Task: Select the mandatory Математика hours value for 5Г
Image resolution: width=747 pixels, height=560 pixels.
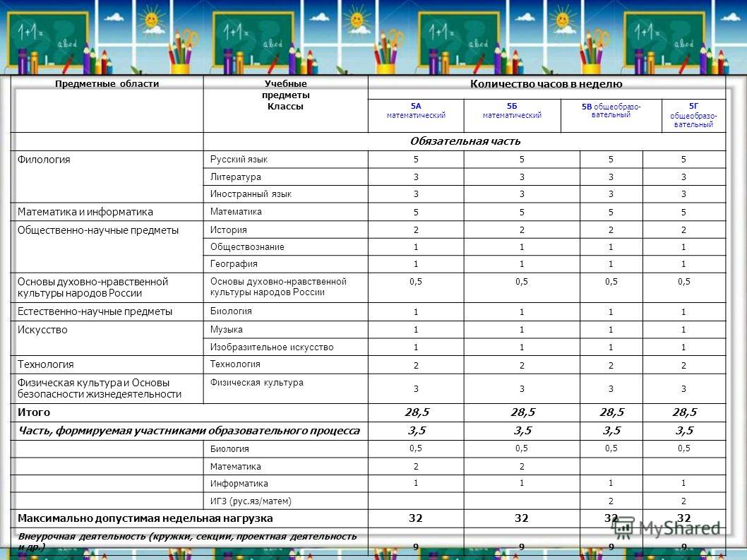Action: (x=683, y=212)
